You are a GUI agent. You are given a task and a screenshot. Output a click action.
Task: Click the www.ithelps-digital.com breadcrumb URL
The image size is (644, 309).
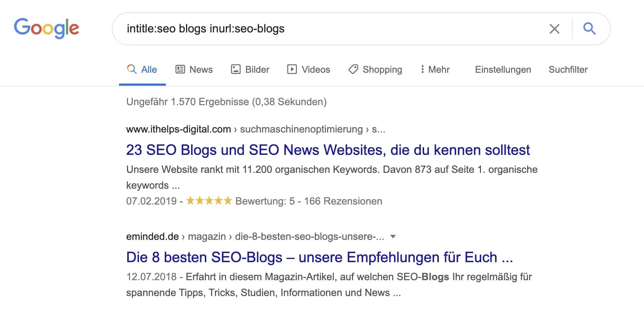[178, 129]
